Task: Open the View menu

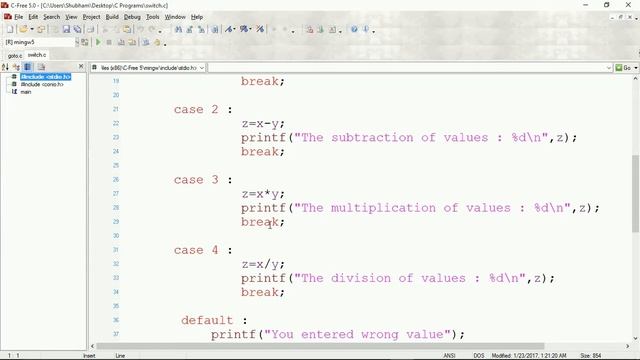Action: point(71,17)
